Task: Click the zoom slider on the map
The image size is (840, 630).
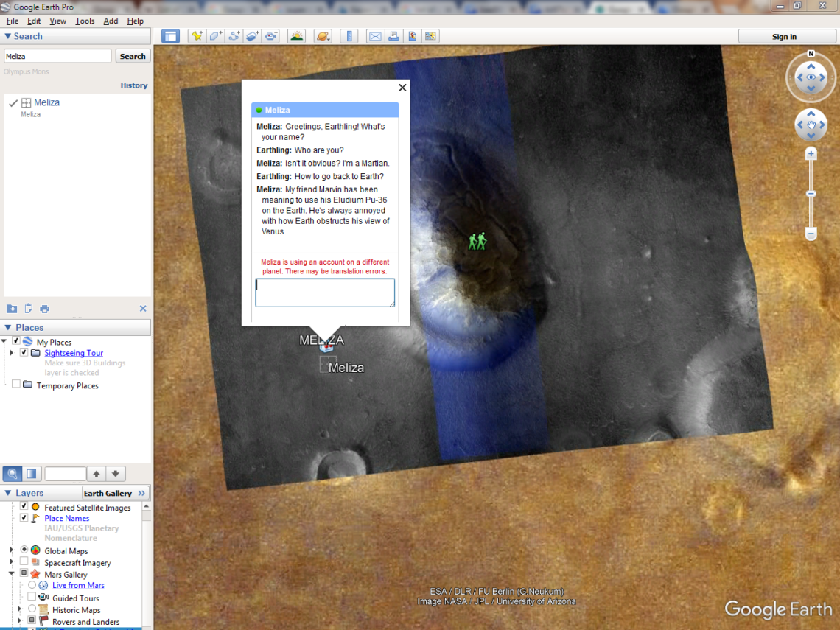Action: (x=811, y=195)
